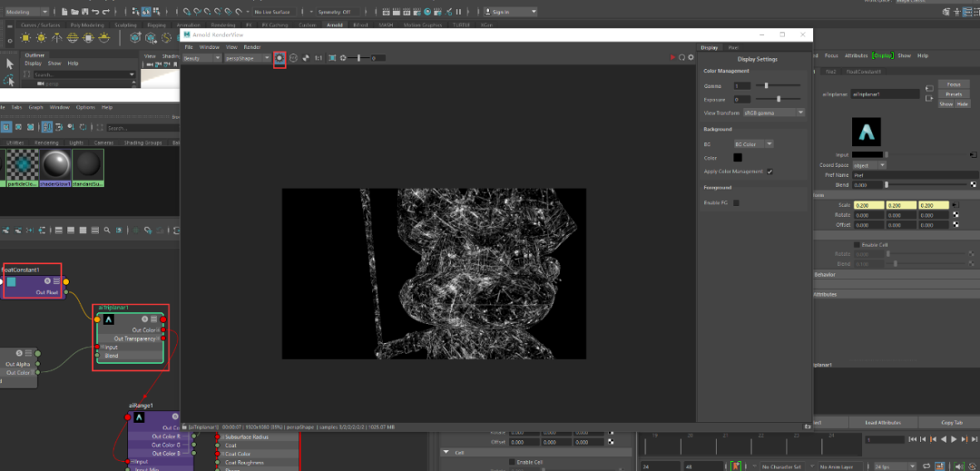Click the Undo arrow icon
This screenshot has height=471, width=980.
[95, 12]
